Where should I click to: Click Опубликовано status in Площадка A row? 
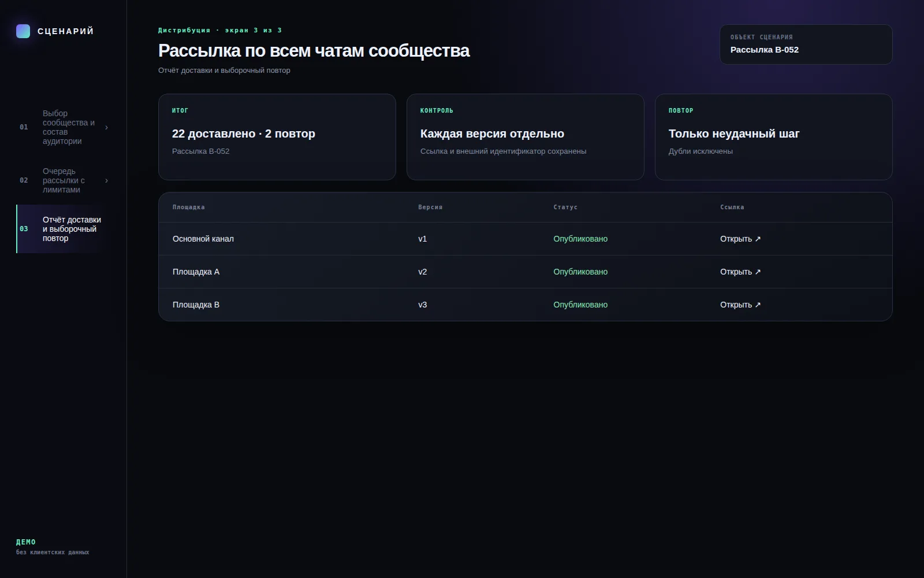pos(580,272)
